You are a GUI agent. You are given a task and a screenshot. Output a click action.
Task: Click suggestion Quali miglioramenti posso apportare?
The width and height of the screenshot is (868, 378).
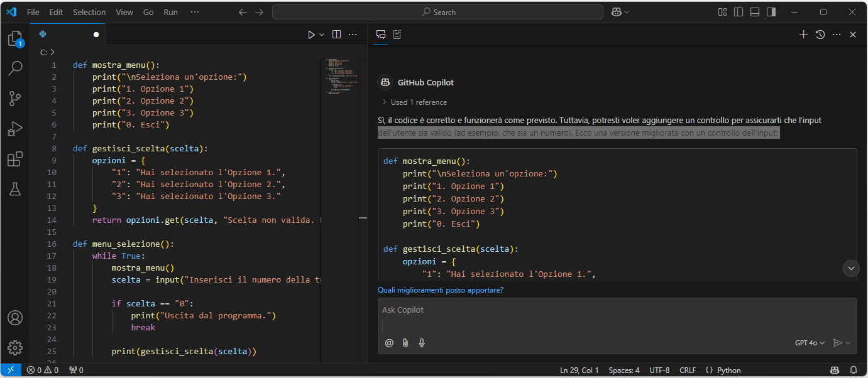coord(441,290)
